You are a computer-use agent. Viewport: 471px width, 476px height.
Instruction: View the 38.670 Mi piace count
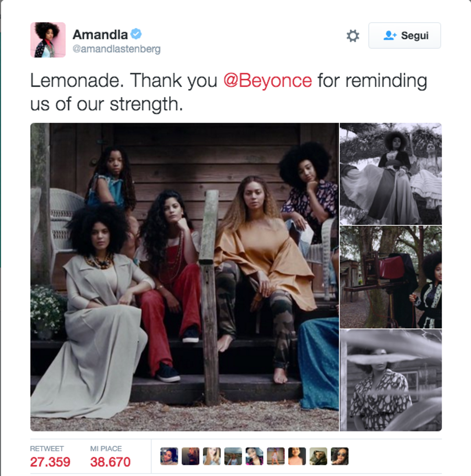pos(110,462)
